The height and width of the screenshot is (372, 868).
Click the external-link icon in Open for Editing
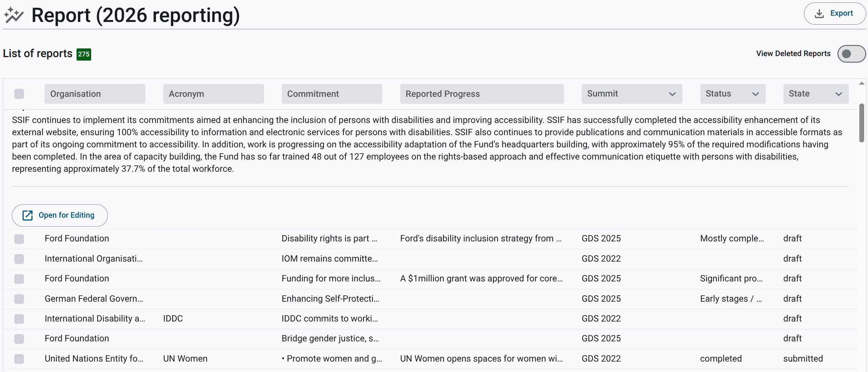(27, 215)
